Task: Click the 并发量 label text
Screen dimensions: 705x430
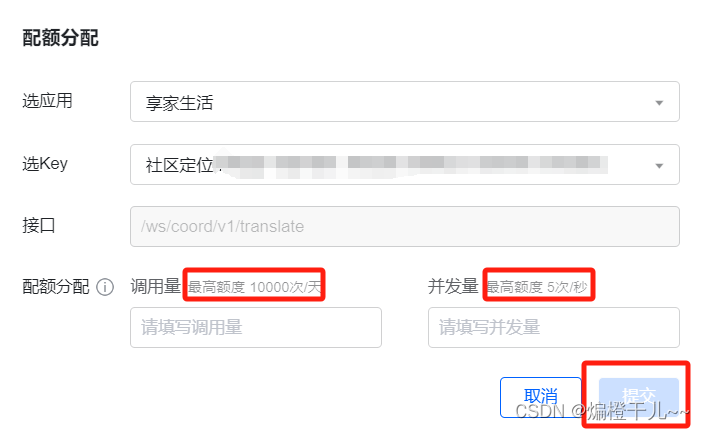Action: pos(453,286)
